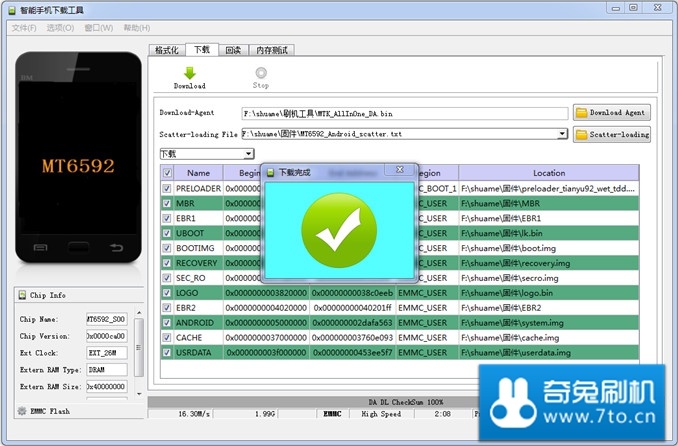The width and height of the screenshot is (678, 446).
Task: Open the 内存测试 tab
Action: pos(272,50)
